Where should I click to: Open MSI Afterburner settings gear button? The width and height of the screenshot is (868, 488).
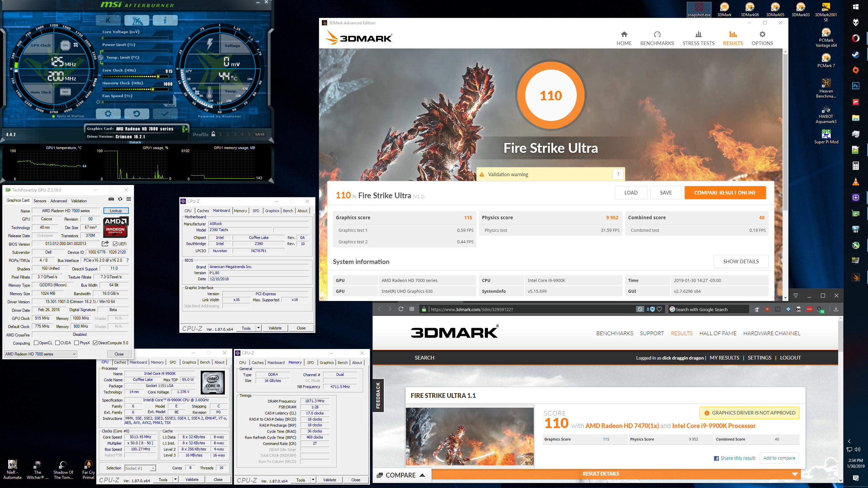[108, 114]
